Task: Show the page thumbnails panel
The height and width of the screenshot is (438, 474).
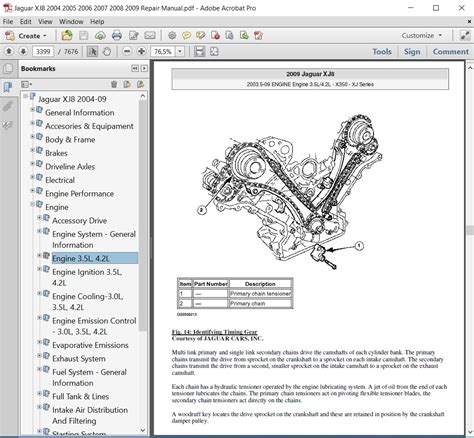Action: click(x=8, y=69)
